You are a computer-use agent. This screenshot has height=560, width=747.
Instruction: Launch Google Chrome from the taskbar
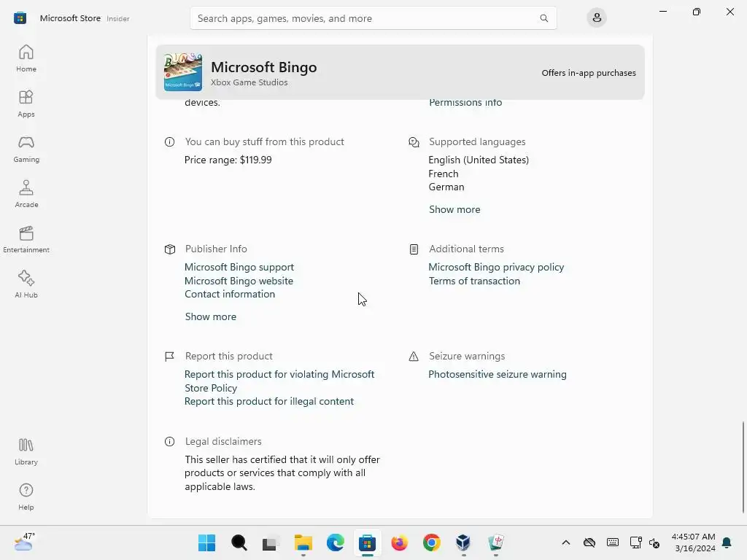click(x=432, y=542)
